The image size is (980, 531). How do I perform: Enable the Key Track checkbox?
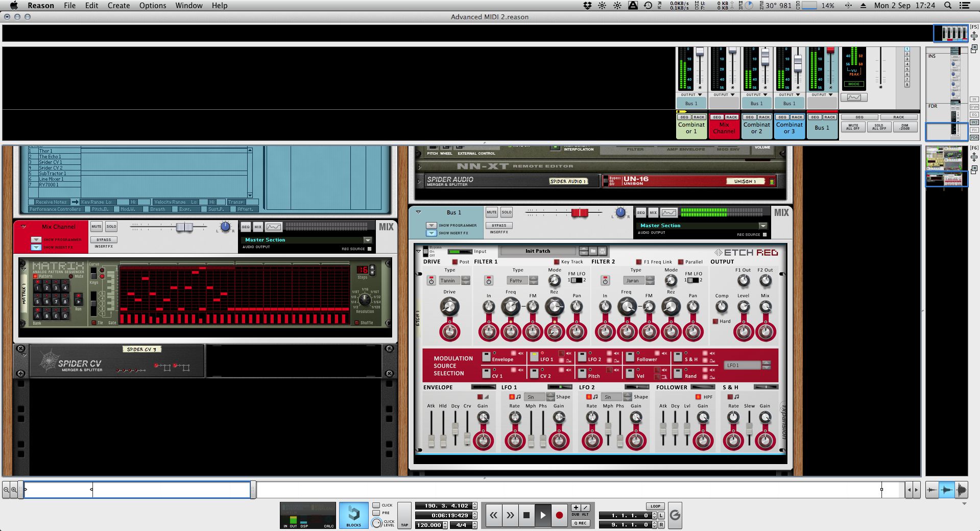[557, 262]
